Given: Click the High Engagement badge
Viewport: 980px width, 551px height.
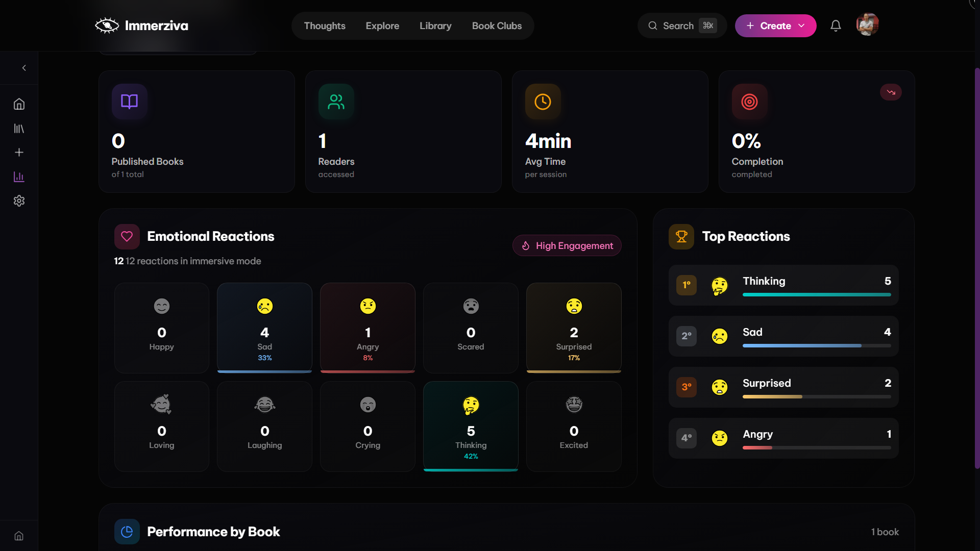Looking at the screenshot, I should [x=567, y=245].
